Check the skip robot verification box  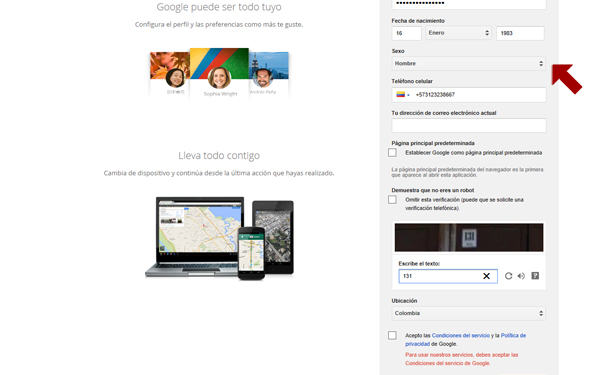pos(392,200)
